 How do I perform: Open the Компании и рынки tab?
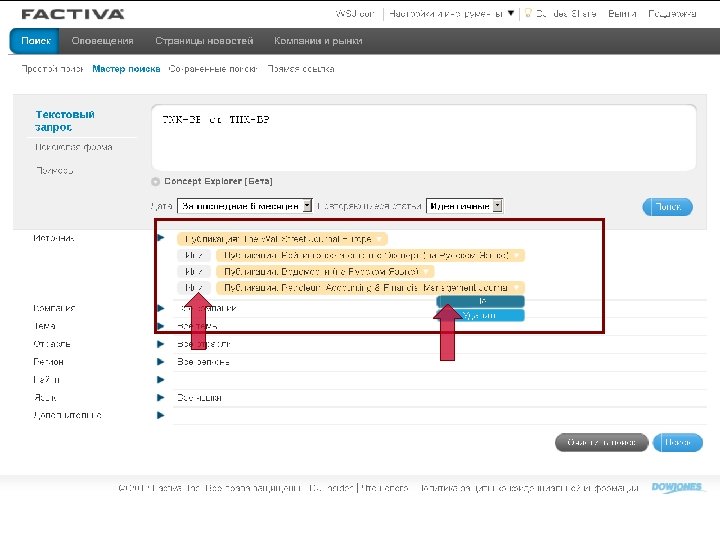tap(318, 41)
